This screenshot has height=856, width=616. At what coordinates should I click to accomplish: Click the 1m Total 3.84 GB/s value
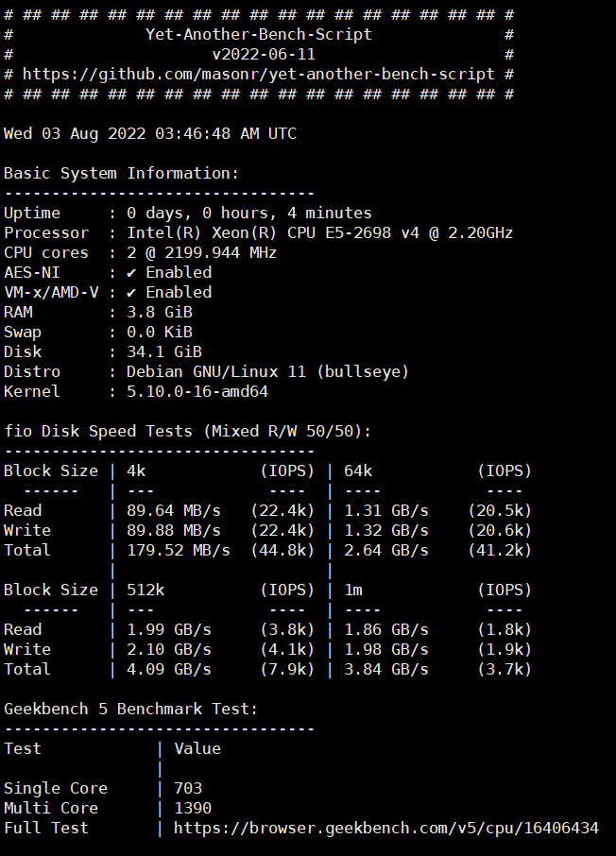pyautogui.click(x=386, y=669)
